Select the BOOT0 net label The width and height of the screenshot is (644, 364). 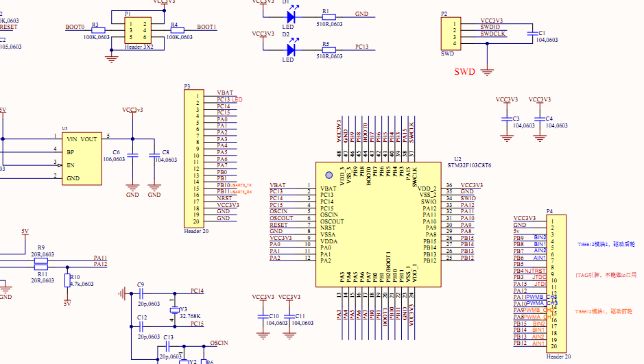coord(75,27)
